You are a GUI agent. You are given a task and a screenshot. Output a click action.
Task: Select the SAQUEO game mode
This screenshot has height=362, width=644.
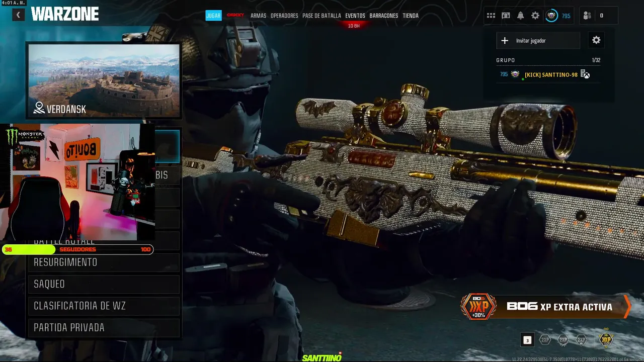point(104,284)
